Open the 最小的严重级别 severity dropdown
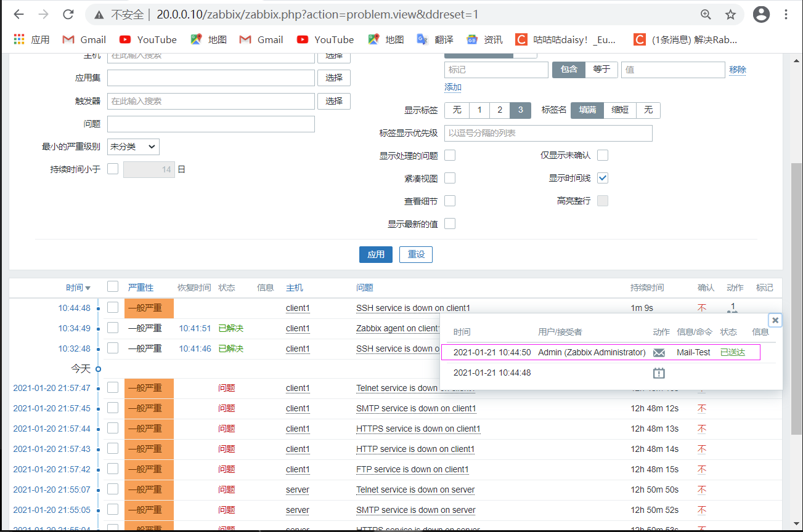Viewport: 803px width, 532px height. point(132,147)
